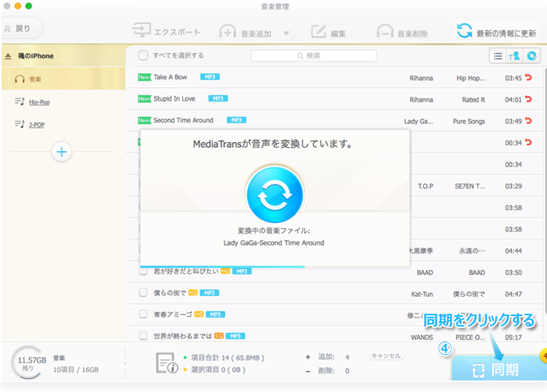Screen dimensions: 547x392
Task: Click the green macOS zoom button
Action: point(28,6)
